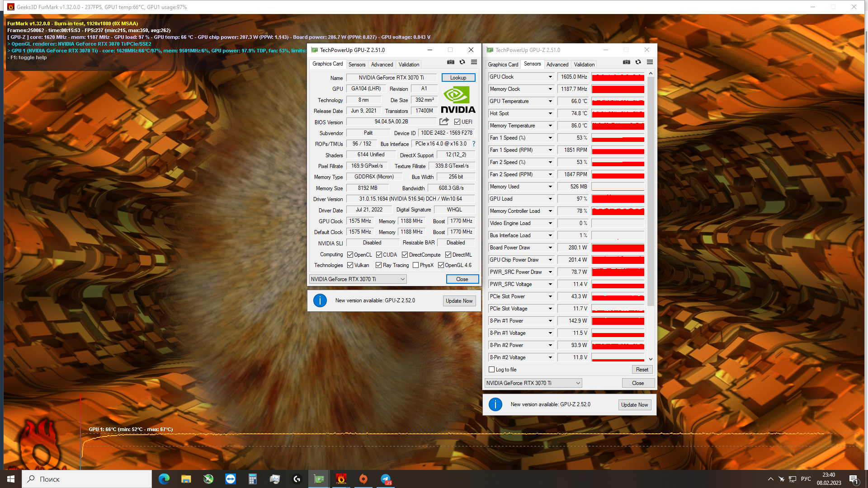This screenshot has width=868, height=488.
Task: Open Microsoft Edge from the taskbar
Action: (164, 479)
